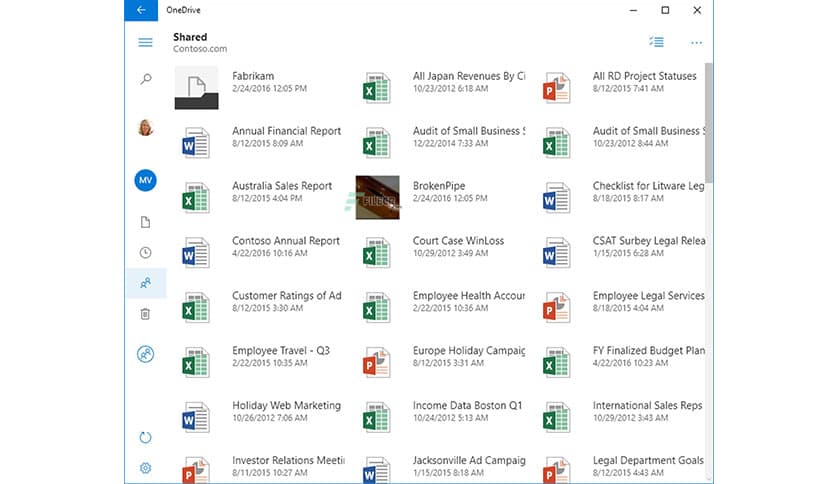Select 'Contoso Annual Report' file name
The height and width of the screenshot is (484, 836).
(x=286, y=241)
